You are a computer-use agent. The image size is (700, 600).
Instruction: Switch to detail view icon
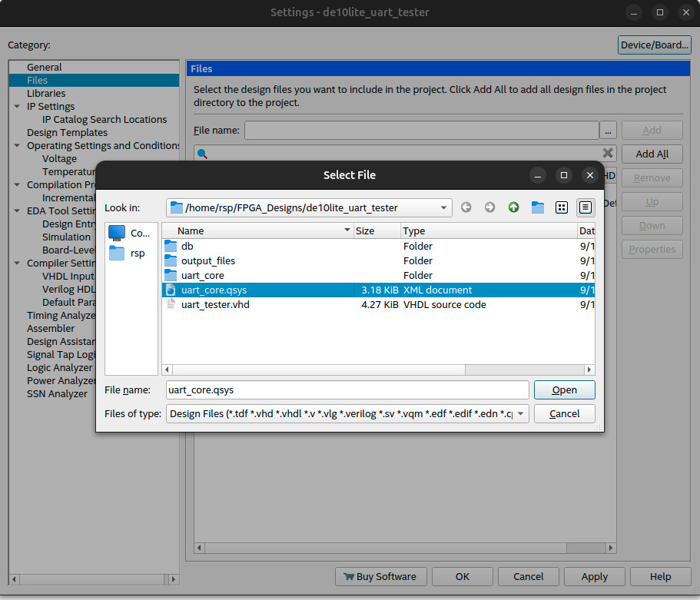coord(586,207)
